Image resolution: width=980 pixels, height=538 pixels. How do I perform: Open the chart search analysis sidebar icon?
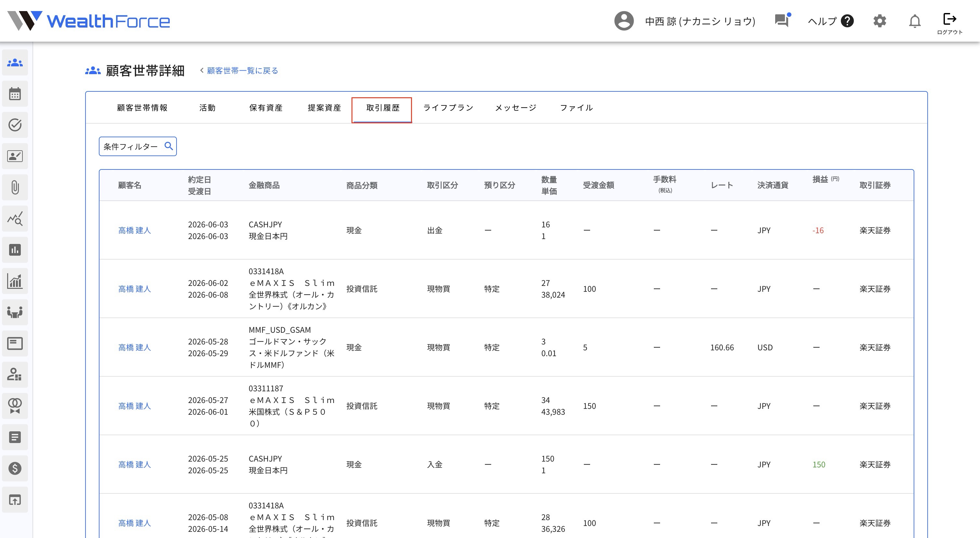[x=15, y=218]
